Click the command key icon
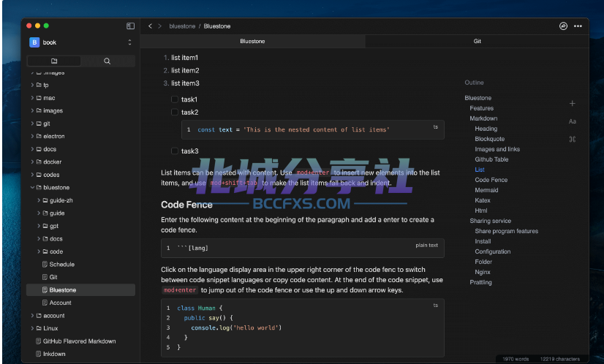604x364 pixels. (x=572, y=139)
